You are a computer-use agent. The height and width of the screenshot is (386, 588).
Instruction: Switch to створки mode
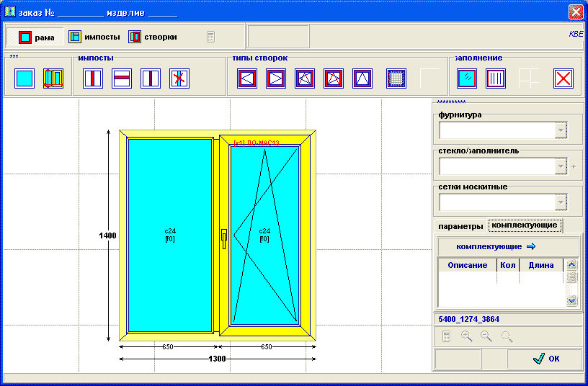click(152, 37)
